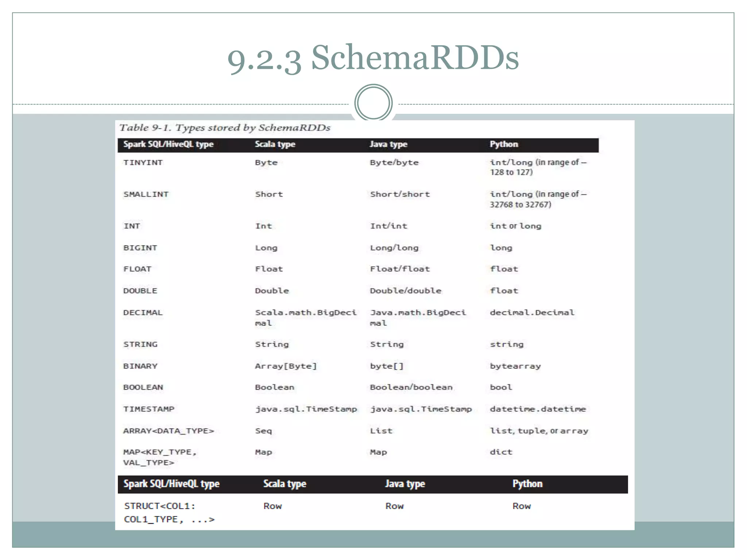Select the 'bool' Python cell
This screenshot has height=560, width=747.
pyautogui.click(x=501, y=387)
